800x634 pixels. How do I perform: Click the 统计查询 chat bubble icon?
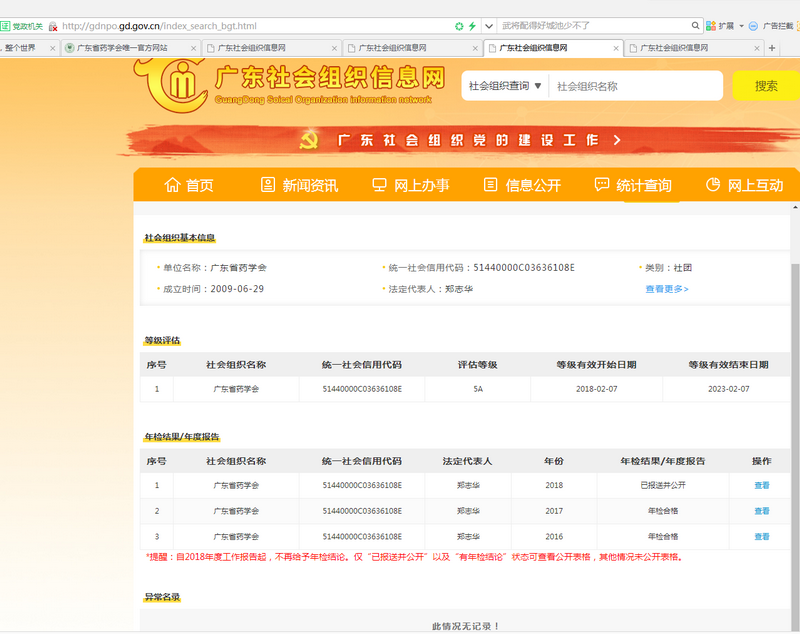[601, 185]
